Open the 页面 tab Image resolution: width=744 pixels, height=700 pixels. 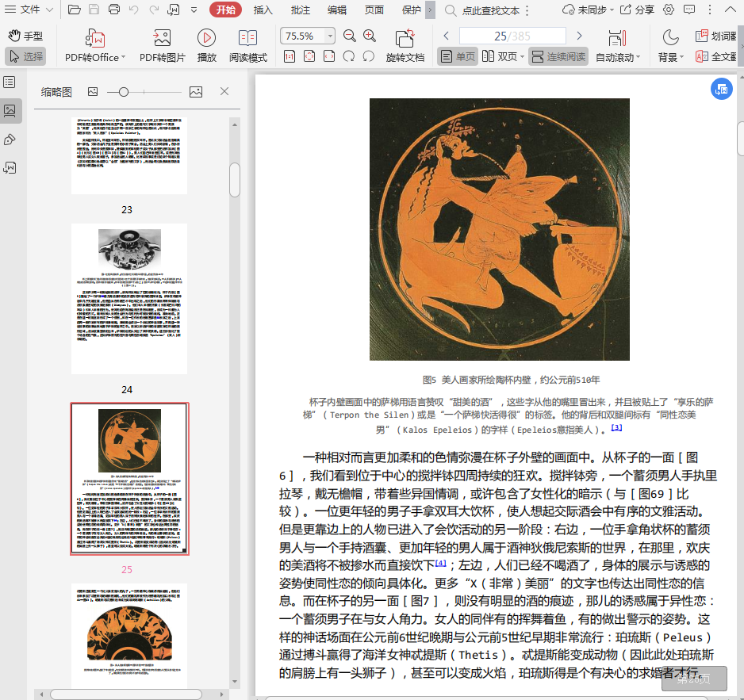pyautogui.click(x=374, y=10)
